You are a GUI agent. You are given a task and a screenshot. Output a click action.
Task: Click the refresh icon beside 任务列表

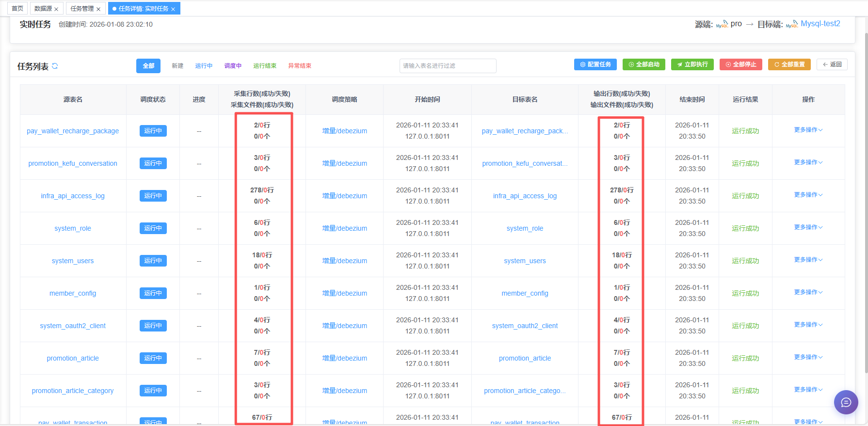pos(55,66)
